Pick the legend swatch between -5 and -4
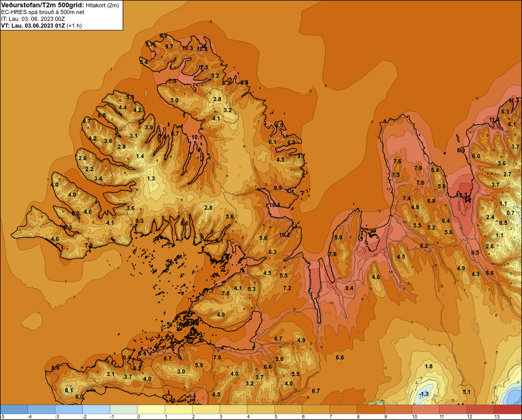This screenshot has width=522, height=420. tap(14, 409)
